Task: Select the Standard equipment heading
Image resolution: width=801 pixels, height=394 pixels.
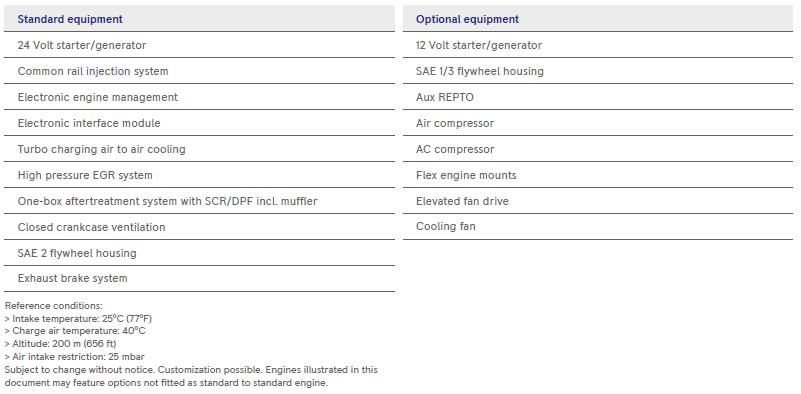Action: 70,19
